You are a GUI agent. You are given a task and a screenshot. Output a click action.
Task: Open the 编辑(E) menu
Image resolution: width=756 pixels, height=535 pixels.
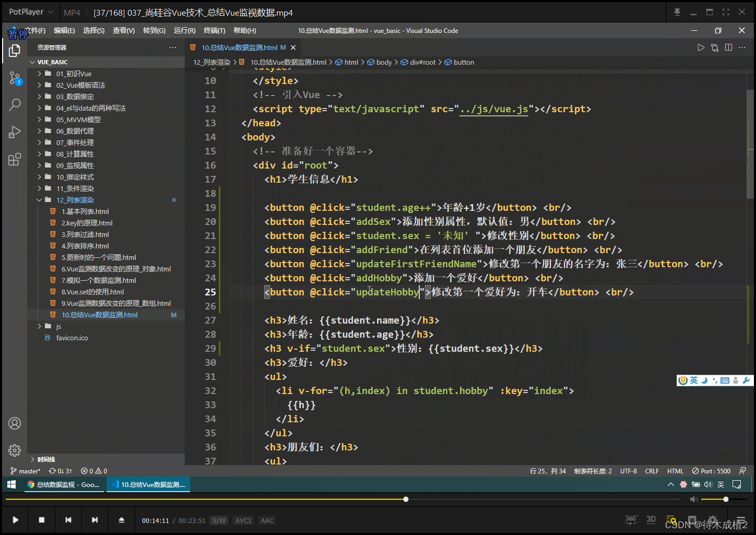click(64, 31)
